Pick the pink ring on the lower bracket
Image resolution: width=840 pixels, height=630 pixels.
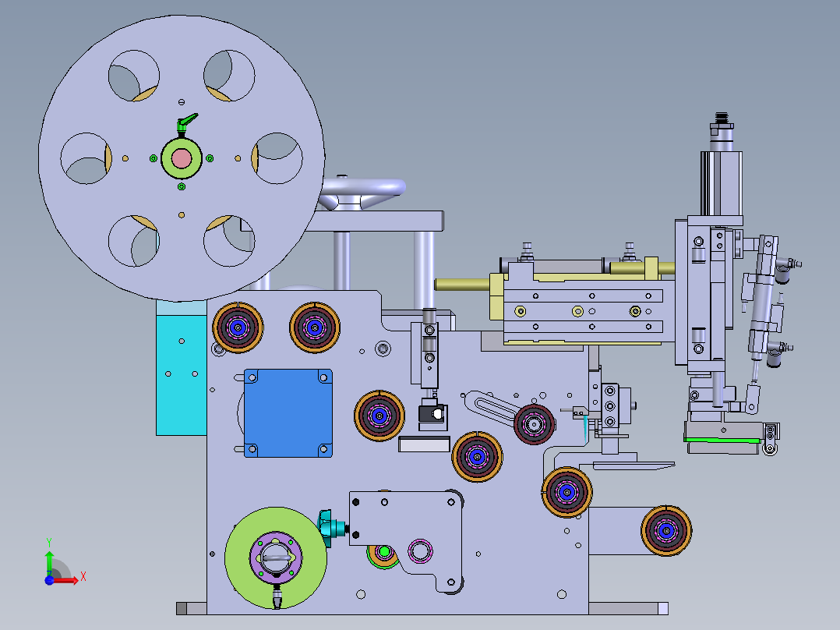point(420,550)
